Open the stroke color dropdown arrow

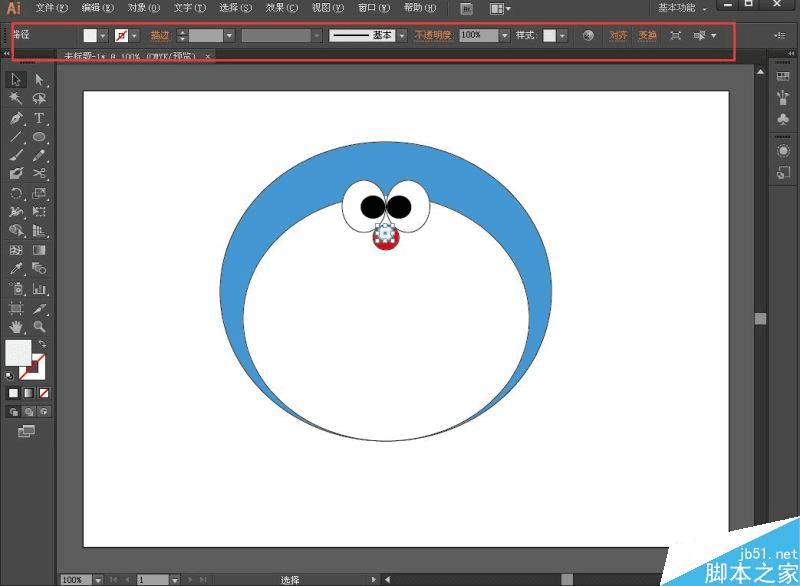(134, 36)
